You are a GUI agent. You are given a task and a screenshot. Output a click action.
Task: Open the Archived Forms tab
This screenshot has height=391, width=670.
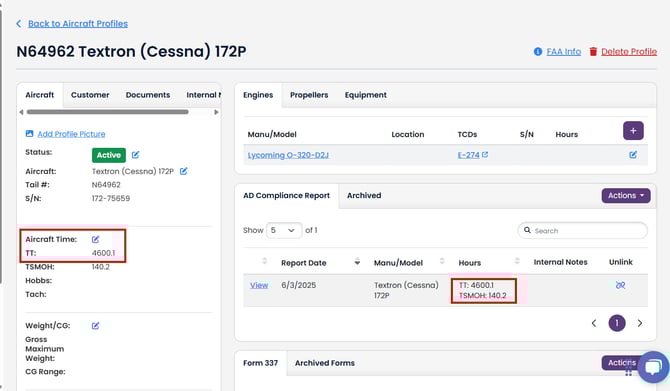coord(325,363)
